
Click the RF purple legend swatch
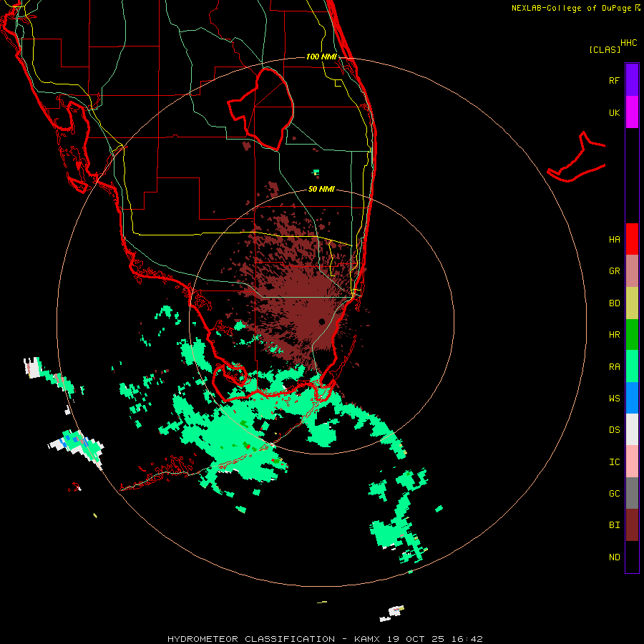click(632, 80)
